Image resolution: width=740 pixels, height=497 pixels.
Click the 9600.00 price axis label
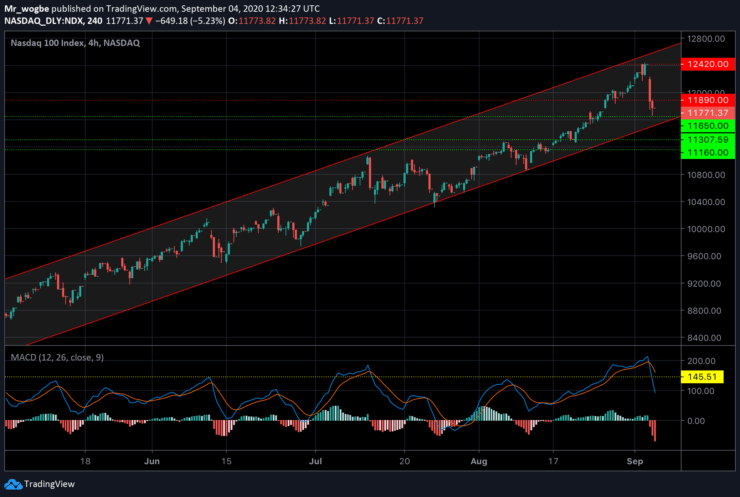[x=704, y=256]
